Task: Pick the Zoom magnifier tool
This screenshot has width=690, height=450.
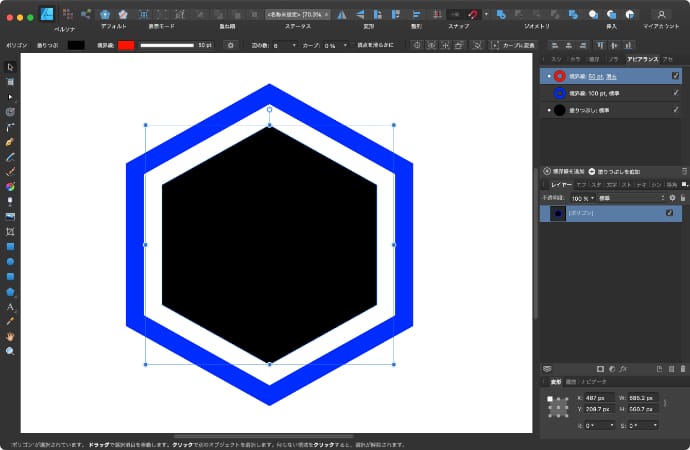Action: [x=10, y=351]
